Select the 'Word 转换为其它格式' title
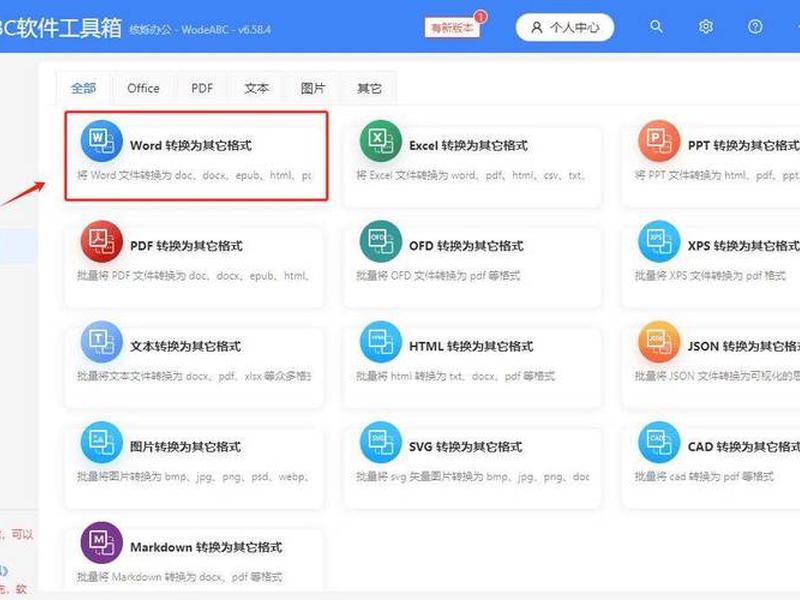This screenshot has height=600, width=800. point(191,145)
